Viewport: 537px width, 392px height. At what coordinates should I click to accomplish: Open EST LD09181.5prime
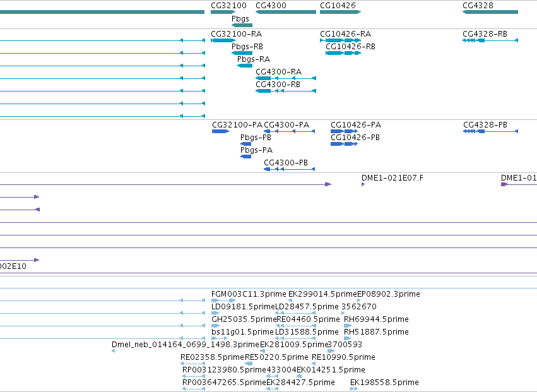point(243,307)
